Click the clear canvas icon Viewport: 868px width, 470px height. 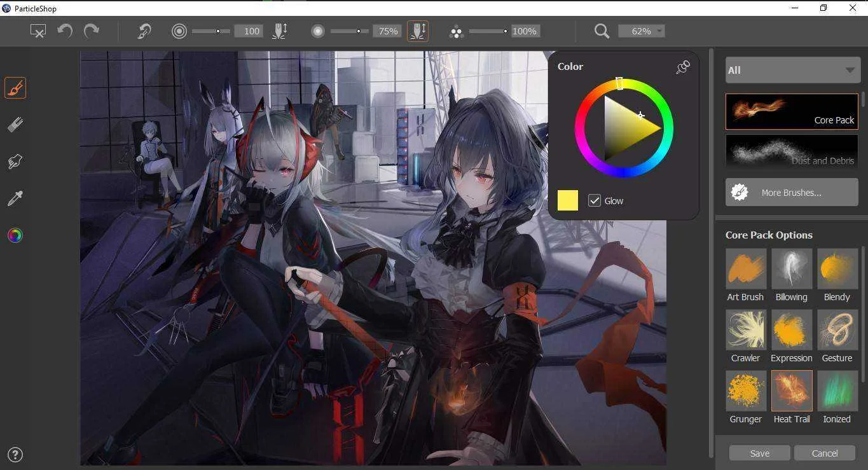click(38, 31)
